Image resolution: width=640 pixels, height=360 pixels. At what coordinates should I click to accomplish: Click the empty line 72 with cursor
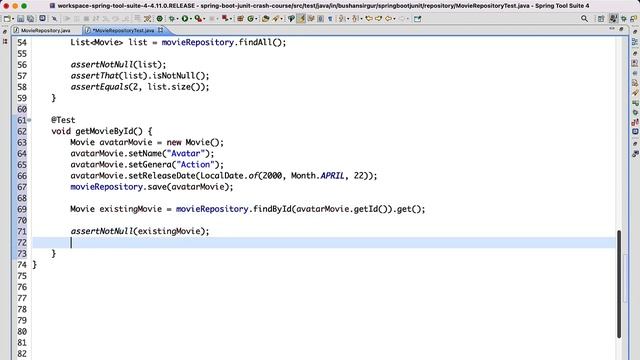tap(324, 242)
